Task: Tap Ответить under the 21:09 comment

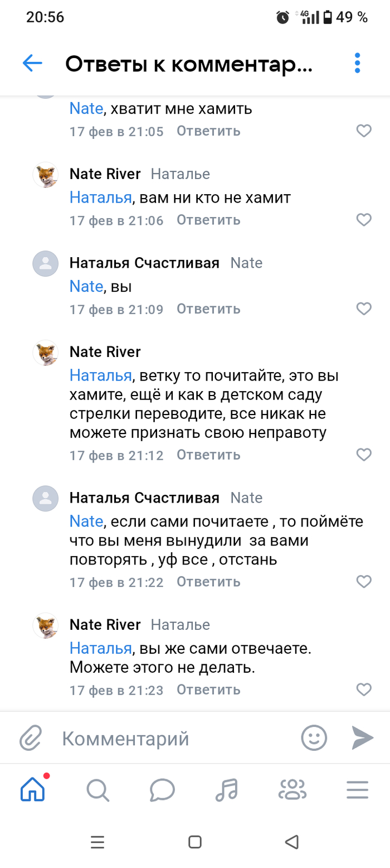Action: point(208,309)
